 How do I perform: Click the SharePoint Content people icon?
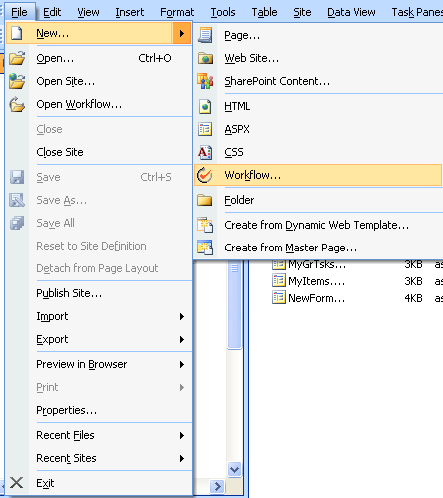pos(205,81)
